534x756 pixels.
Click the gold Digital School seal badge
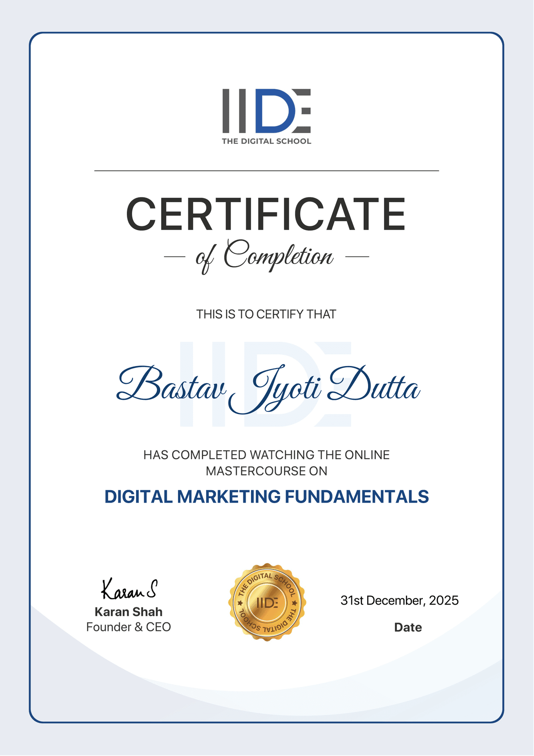point(267,602)
